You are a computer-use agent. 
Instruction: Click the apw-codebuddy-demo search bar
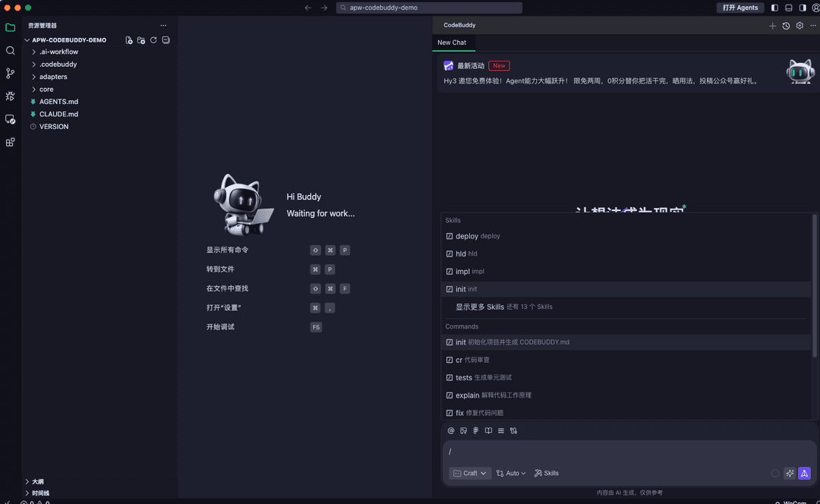(x=429, y=8)
